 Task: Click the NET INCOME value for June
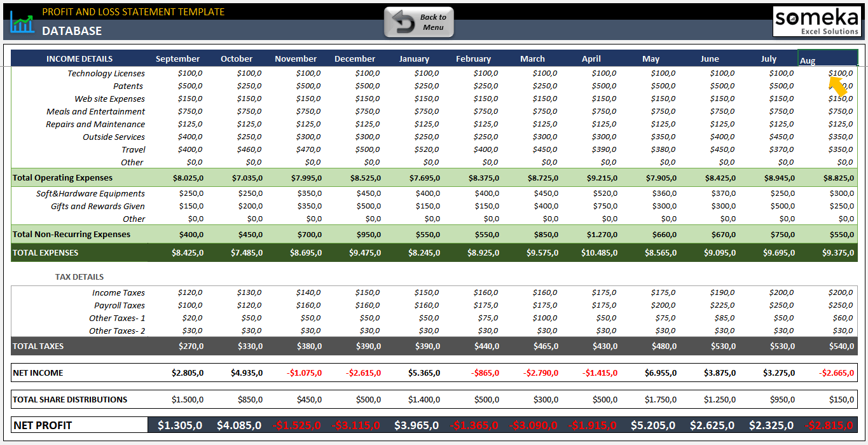click(x=721, y=373)
